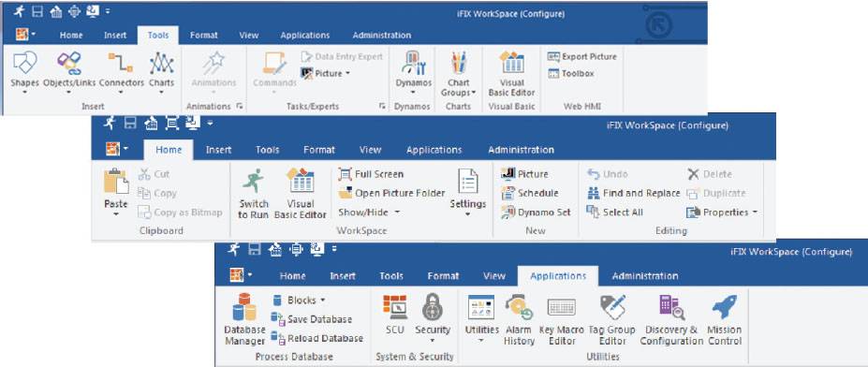Launch Discovery & Configuration utility
This screenshot has width=868, height=367.
671,319
